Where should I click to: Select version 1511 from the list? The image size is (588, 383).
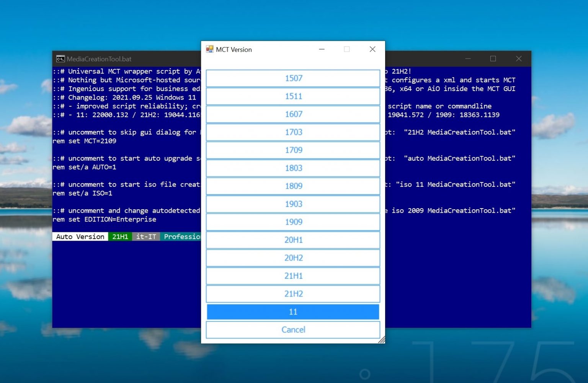click(x=293, y=96)
